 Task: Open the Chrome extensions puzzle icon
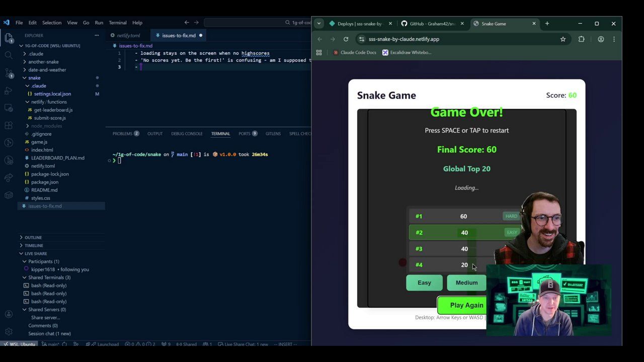pos(581,39)
